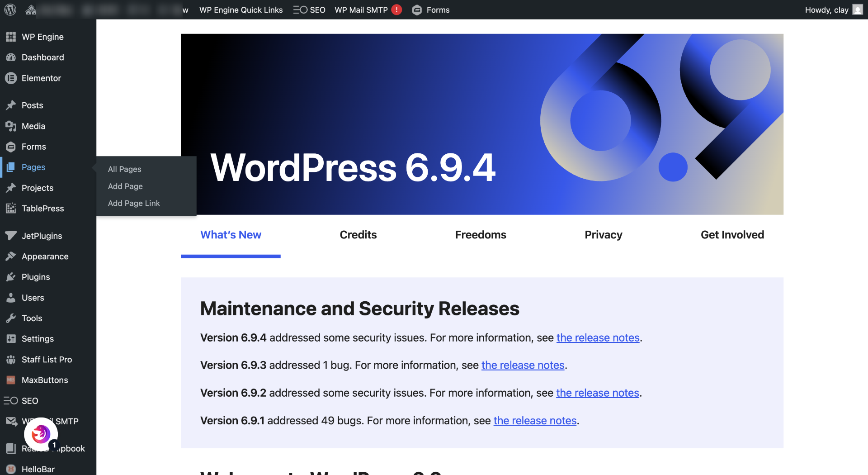Click the site home icon in admin bar
This screenshot has height=475, width=868.
[x=31, y=9]
